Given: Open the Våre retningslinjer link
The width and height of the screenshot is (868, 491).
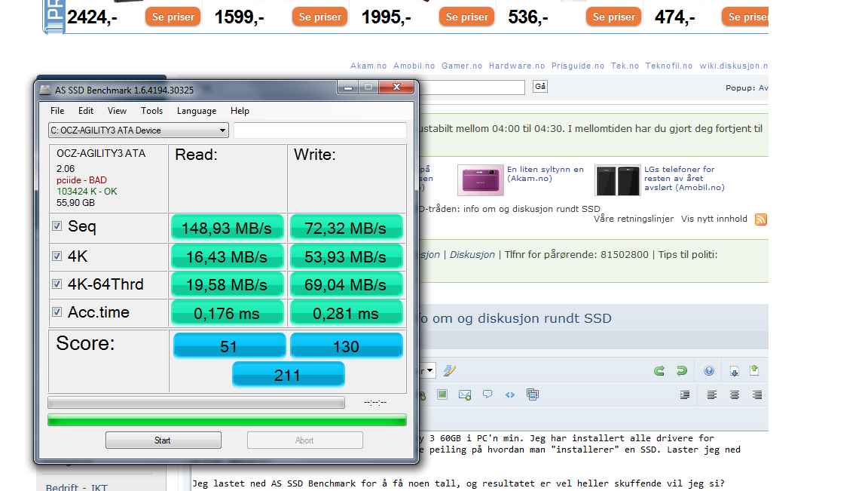Looking at the screenshot, I should (633, 219).
